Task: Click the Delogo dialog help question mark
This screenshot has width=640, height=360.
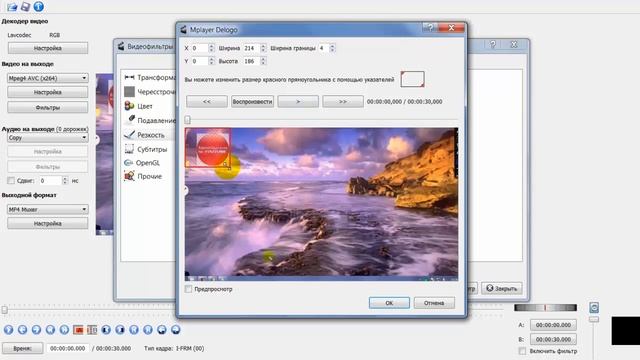Action: click(x=430, y=28)
